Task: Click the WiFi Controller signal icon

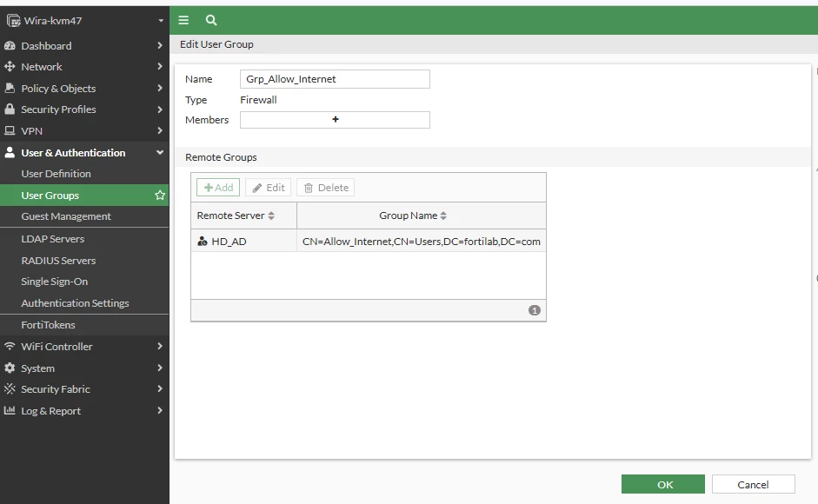Action: click(x=10, y=346)
